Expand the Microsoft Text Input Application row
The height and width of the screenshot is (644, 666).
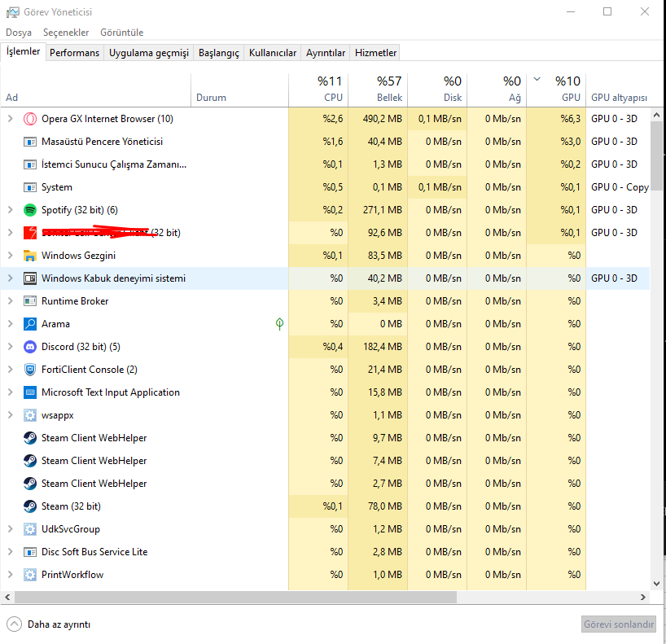coord(11,392)
